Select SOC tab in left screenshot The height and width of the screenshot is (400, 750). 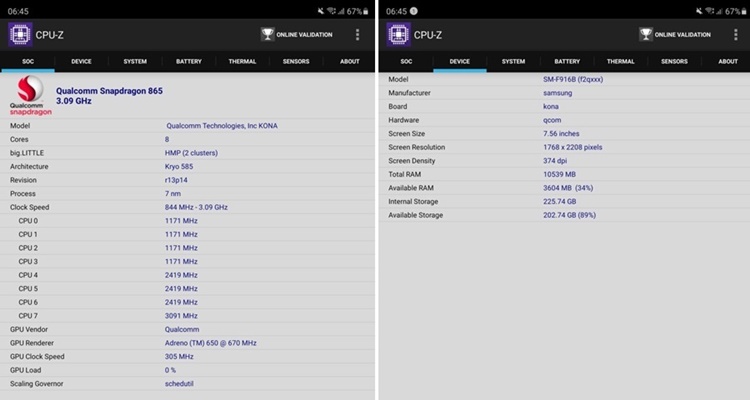[x=28, y=61]
